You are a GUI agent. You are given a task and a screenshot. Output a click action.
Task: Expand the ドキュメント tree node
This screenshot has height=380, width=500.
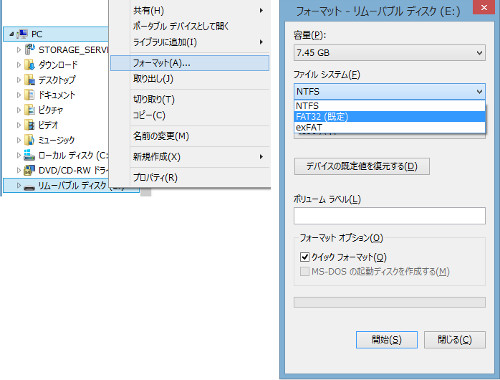(19, 95)
